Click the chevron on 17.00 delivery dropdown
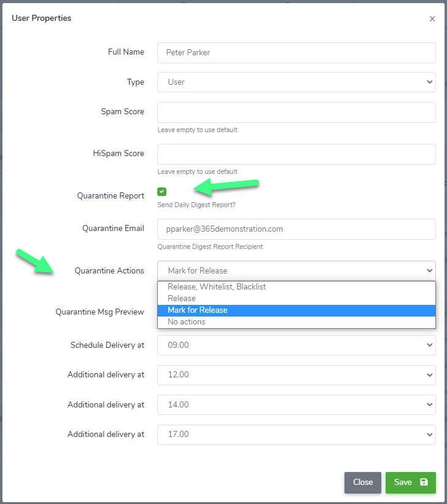Image resolution: width=447 pixels, height=504 pixels. coord(429,435)
